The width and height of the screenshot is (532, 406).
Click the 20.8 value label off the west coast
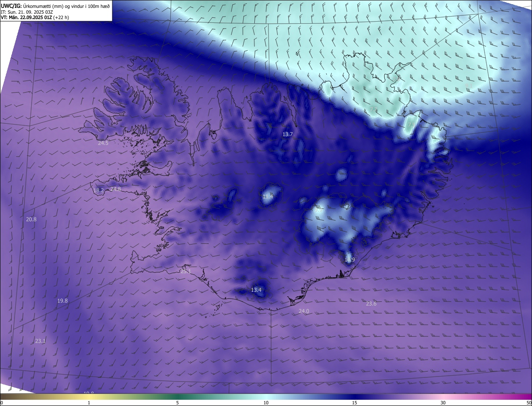pos(31,219)
